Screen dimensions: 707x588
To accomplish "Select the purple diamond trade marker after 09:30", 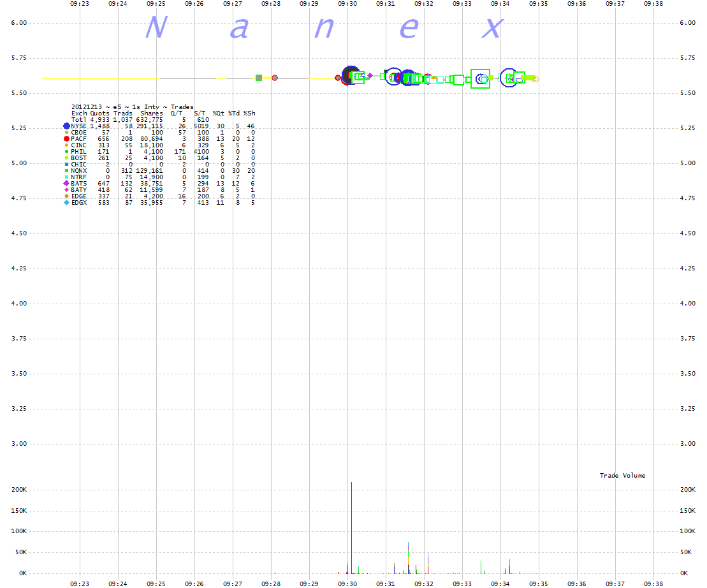I will (370, 76).
